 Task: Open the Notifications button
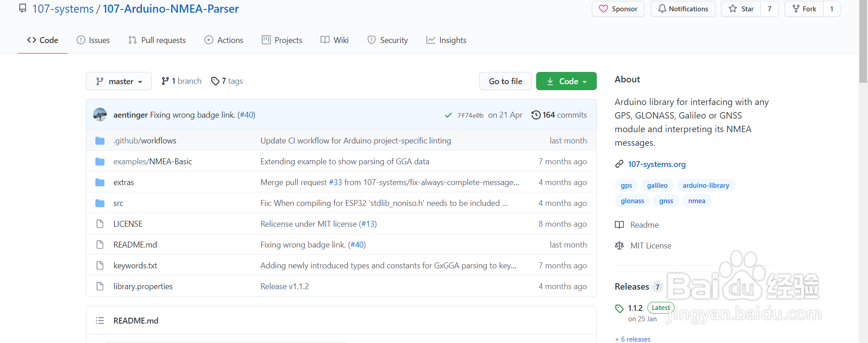coord(683,9)
